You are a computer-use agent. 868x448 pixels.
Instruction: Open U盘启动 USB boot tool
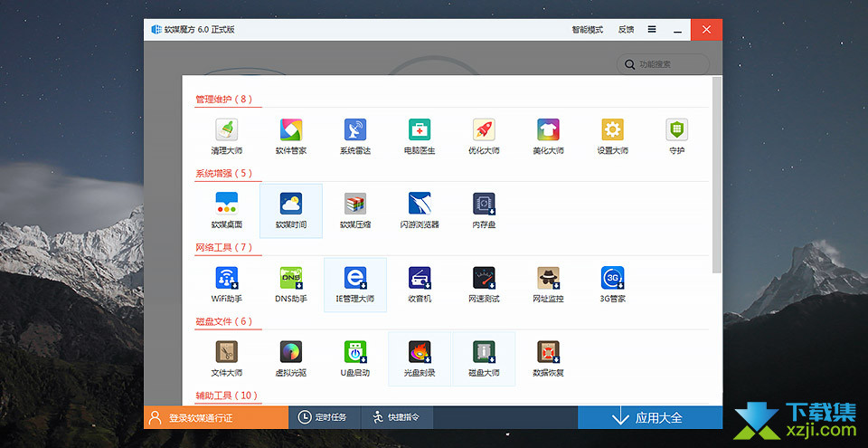point(355,358)
